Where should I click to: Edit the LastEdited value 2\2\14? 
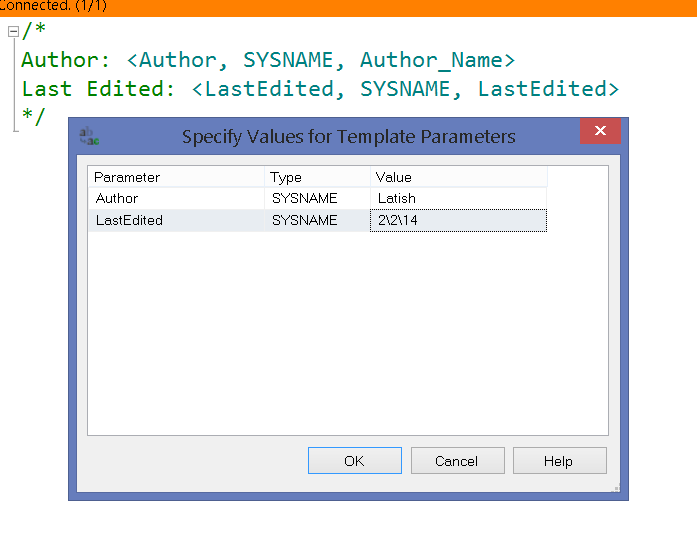pyautogui.click(x=458, y=220)
